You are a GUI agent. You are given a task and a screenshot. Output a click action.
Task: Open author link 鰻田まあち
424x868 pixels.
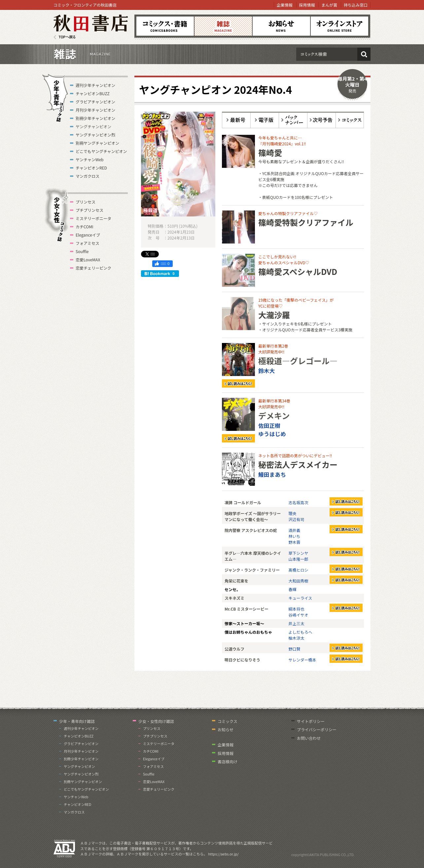point(272,475)
